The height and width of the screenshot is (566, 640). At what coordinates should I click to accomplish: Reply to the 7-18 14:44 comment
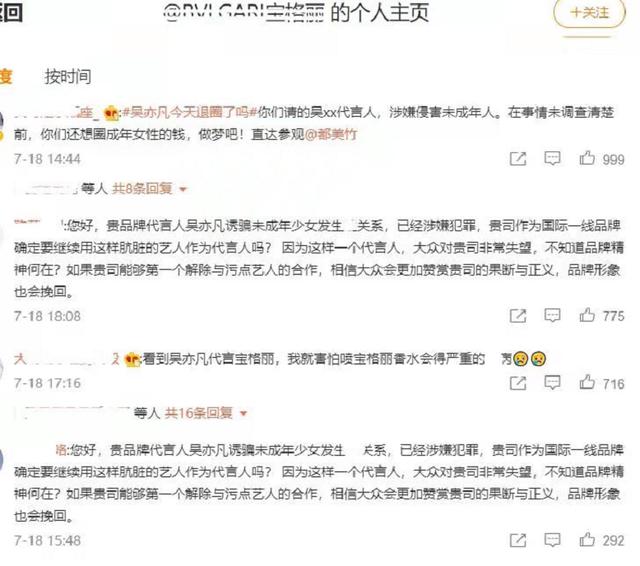tap(552, 158)
